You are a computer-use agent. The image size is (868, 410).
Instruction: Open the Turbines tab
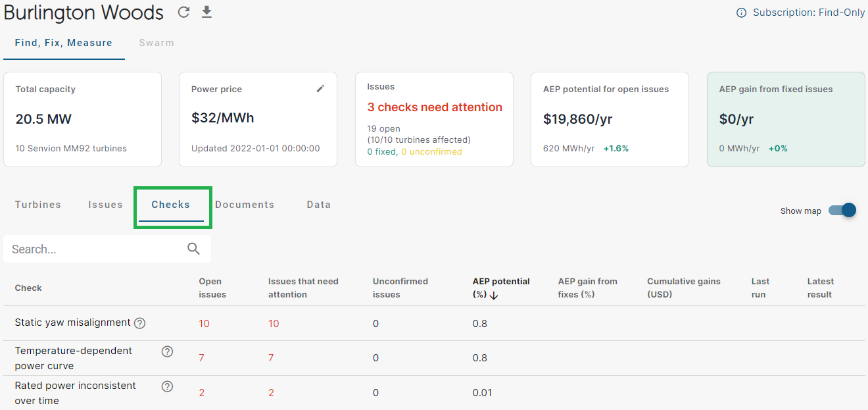[38, 205]
